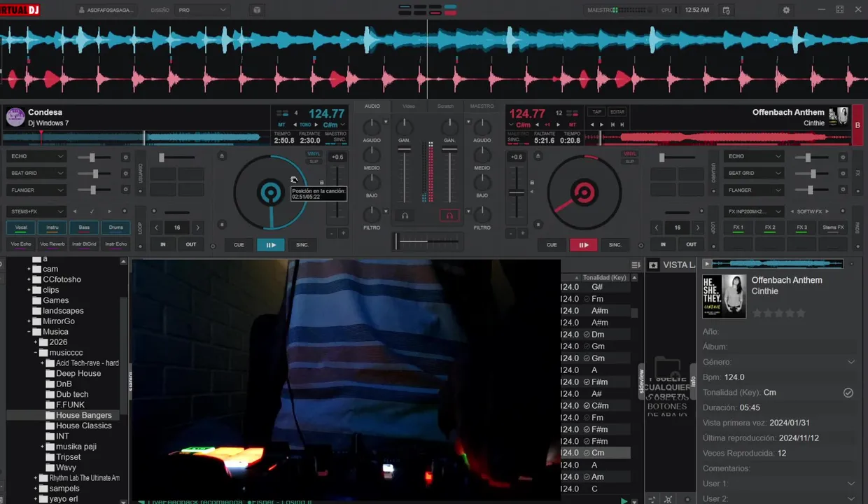868x504 pixels.
Task: Click the round icon next to the layout dropdown
Action: 257,10
